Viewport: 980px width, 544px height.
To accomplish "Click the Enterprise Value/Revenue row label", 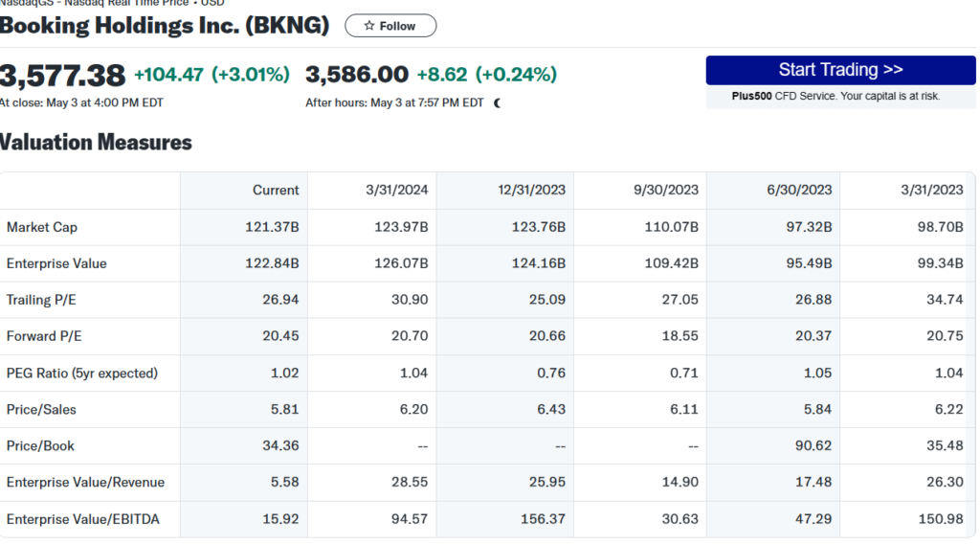I will coord(85,482).
